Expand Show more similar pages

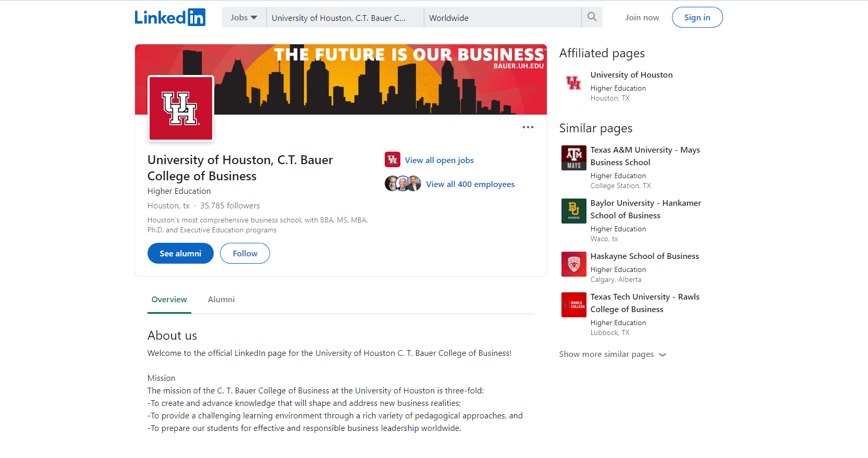click(613, 354)
